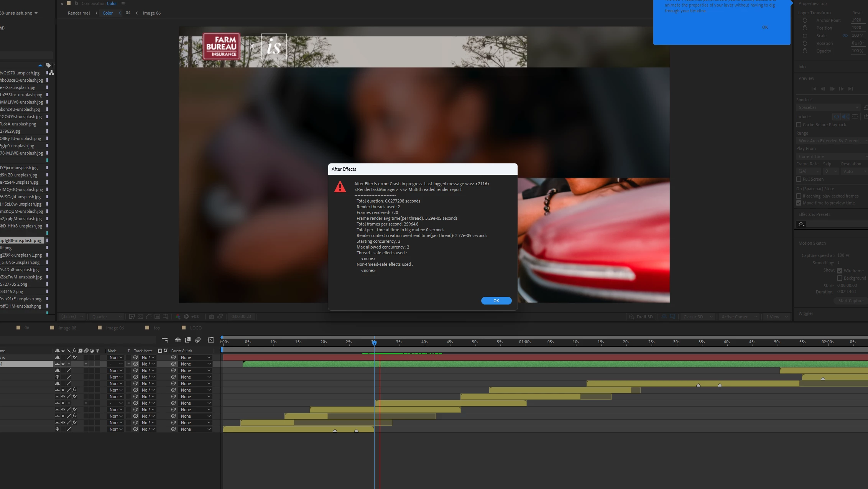Screen dimensions: 868x489
Task: Click the blue current-time indicator in the timeline ruler
Action: [x=374, y=342]
